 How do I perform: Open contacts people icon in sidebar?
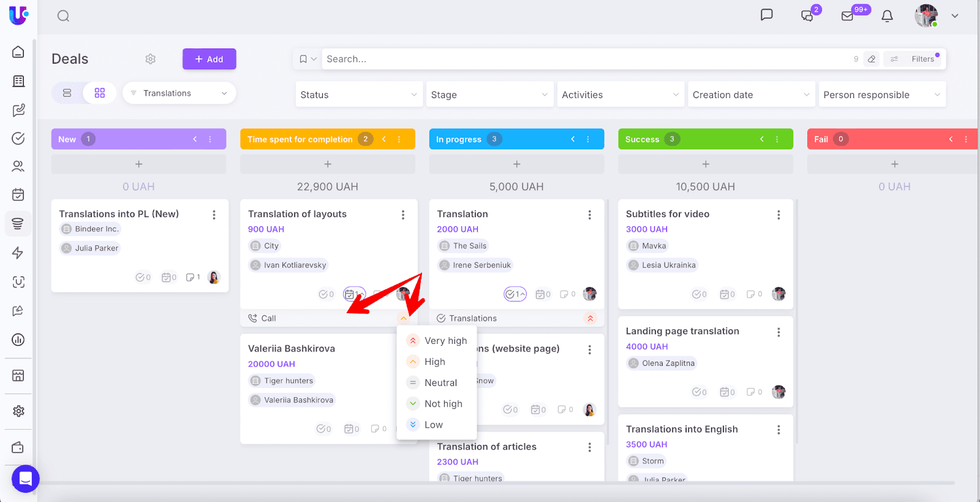point(18,166)
